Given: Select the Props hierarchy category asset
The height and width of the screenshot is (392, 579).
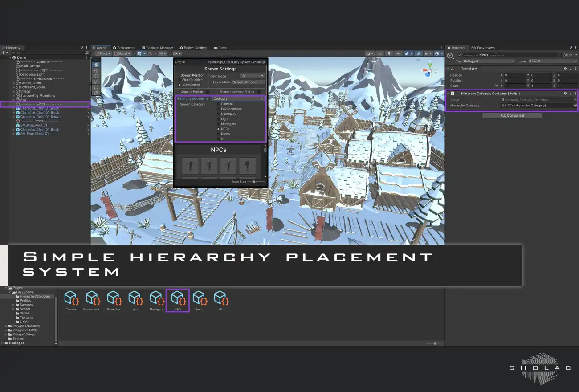Looking at the screenshot, I should click(199, 301).
